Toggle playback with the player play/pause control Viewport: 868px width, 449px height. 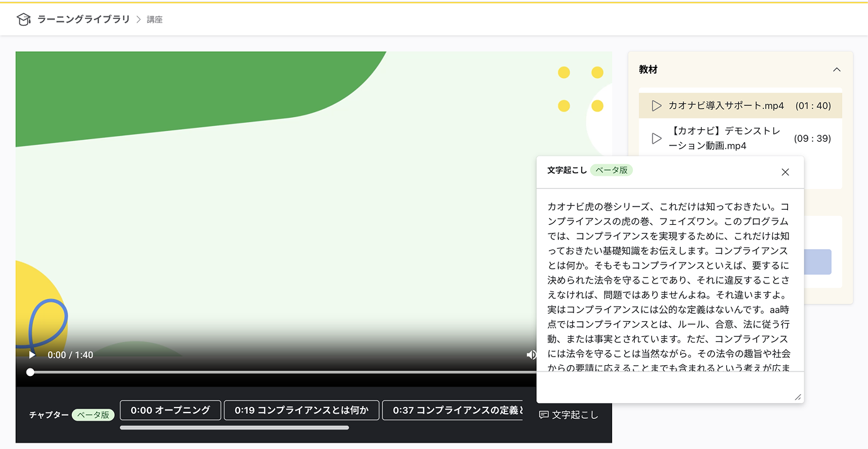32,355
